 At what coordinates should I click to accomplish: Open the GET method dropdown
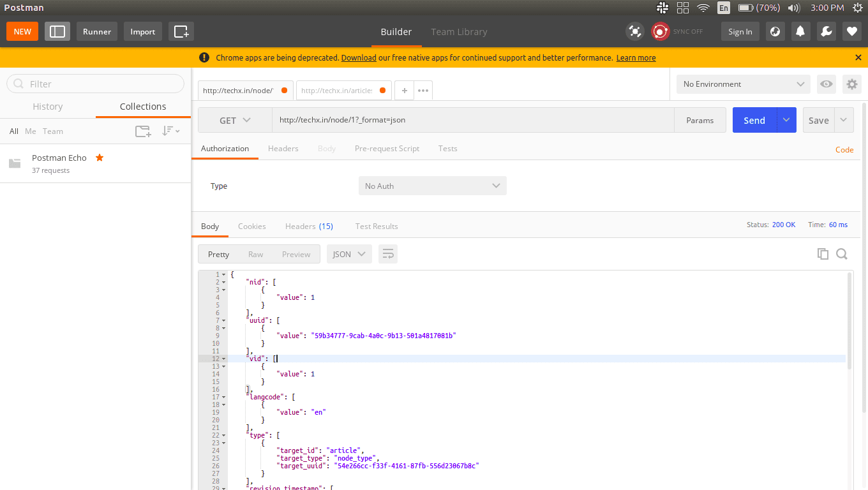pos(235,120)
